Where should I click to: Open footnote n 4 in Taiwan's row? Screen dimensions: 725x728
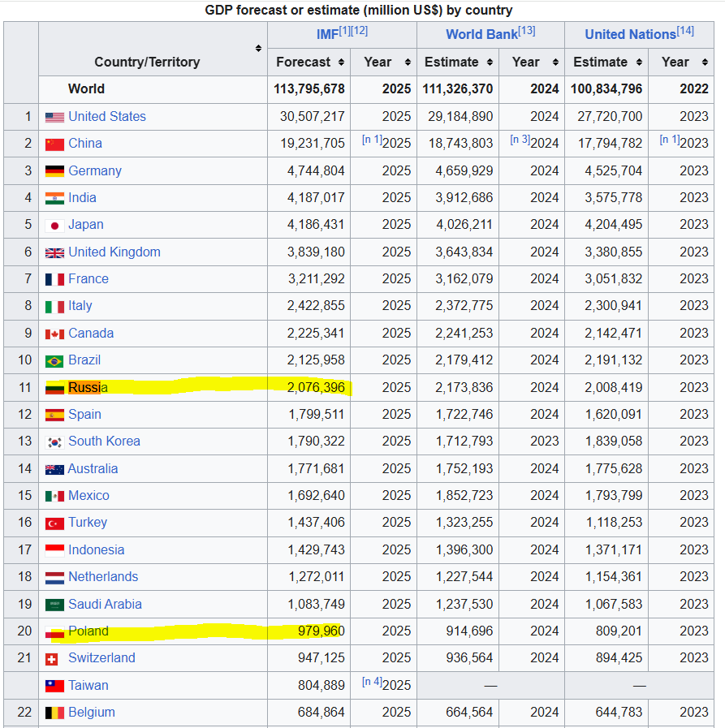[372, 682]
